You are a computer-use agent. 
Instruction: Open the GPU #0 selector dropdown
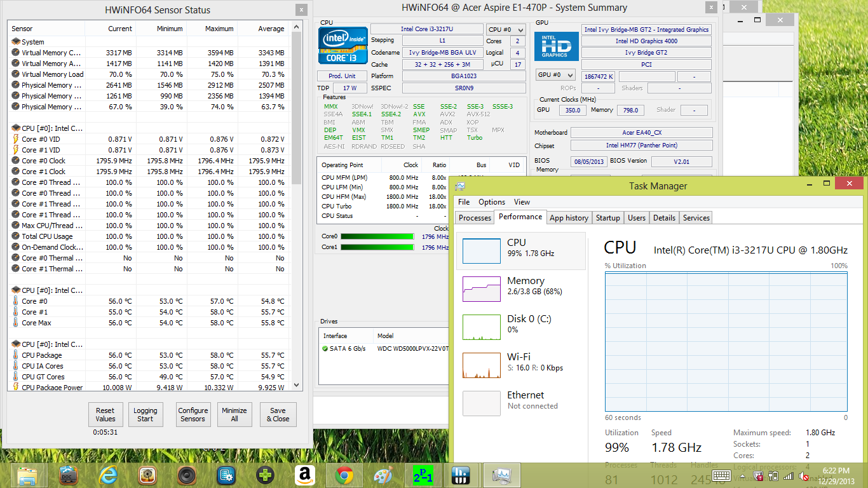(556, 75)
